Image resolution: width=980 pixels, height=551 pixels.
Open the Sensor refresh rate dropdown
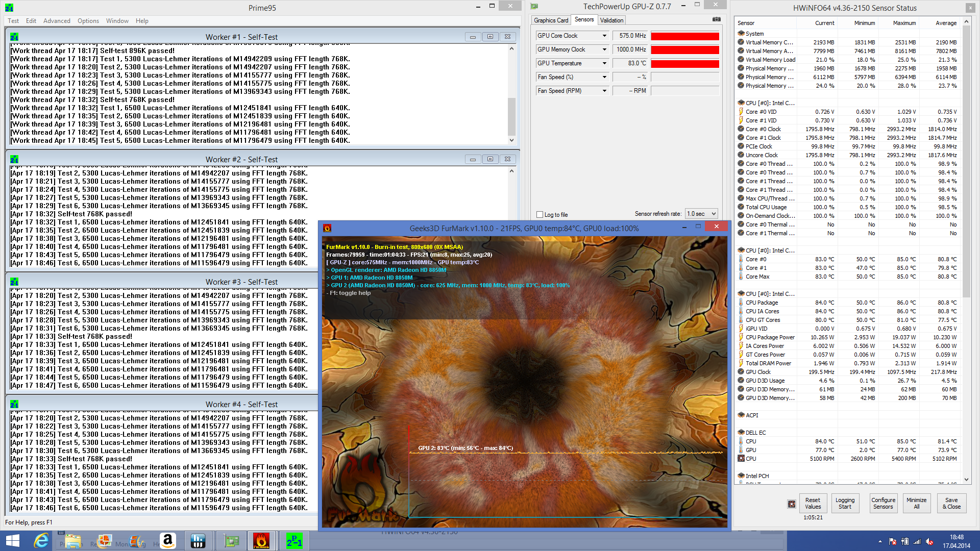(702, 214)
